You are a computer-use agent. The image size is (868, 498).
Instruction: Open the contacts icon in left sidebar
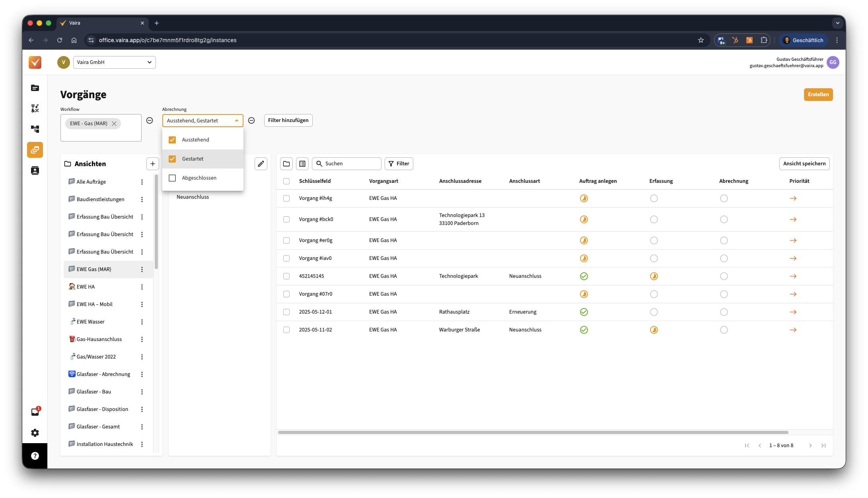tap(35, 171)
